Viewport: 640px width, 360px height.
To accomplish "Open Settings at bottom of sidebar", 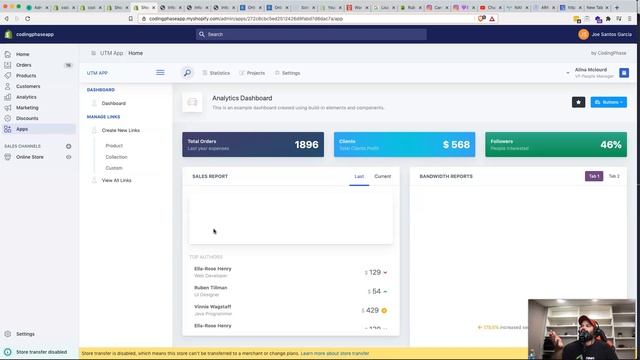I will (25, 334).
